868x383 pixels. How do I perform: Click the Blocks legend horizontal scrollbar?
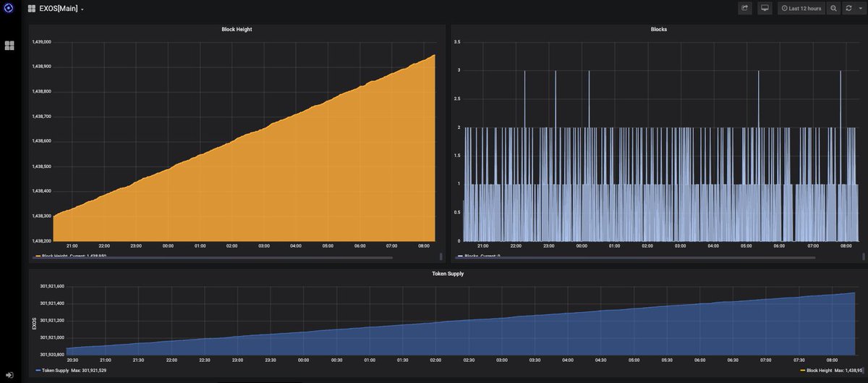[x=637, y=258]
